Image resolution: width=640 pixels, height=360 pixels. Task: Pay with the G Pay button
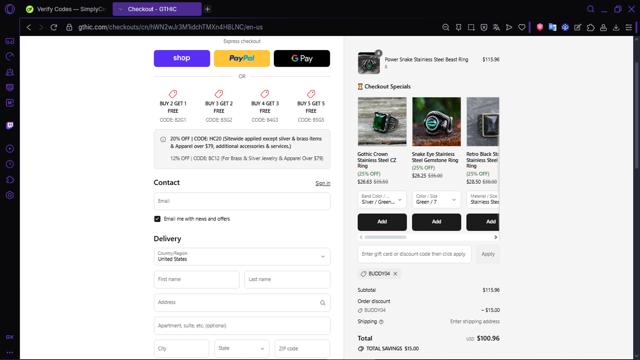click(302, 58)
